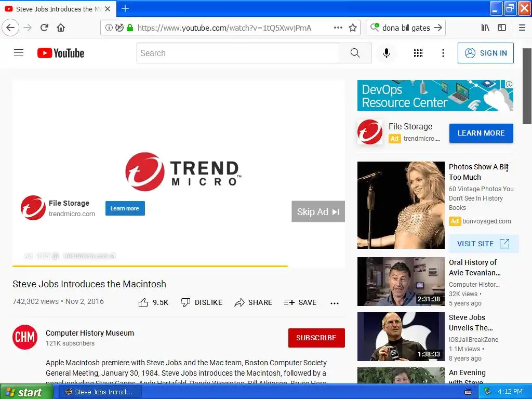532x399 pixels.
Task: Click 'An Evening with Steve' video title
Action: click(467, 377)
